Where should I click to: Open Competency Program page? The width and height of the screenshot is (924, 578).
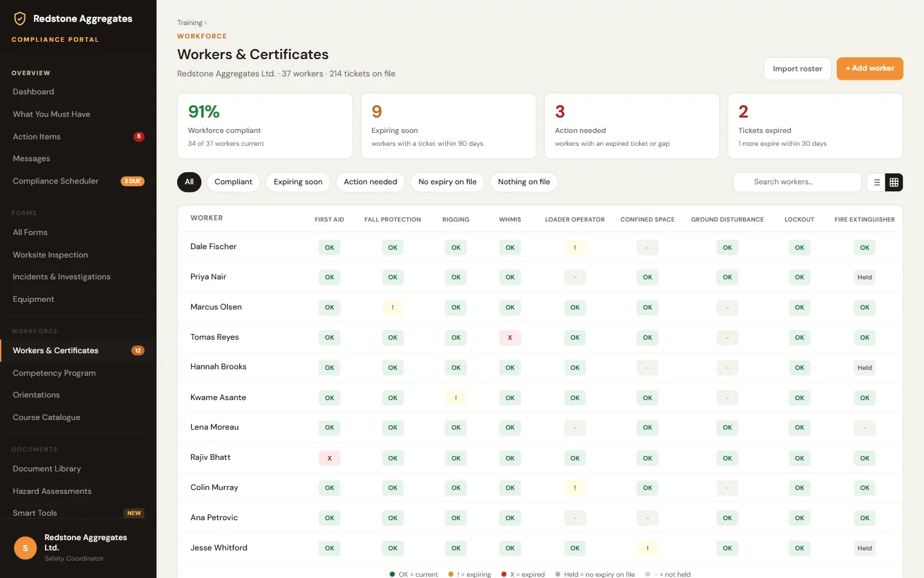[55, 373]
